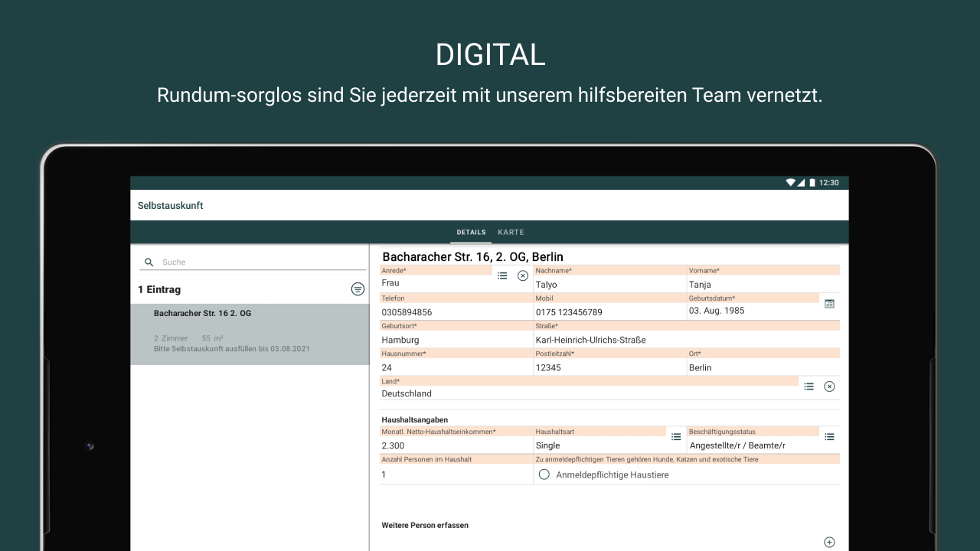Click the DIGITAL headline

coord(490,55)
